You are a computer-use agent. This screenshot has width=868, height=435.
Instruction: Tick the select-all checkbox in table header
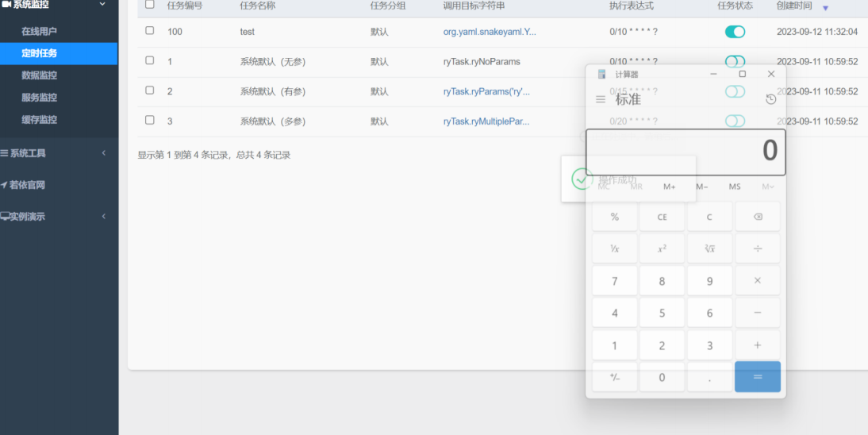pyautogui.click(x=150, y=5)
